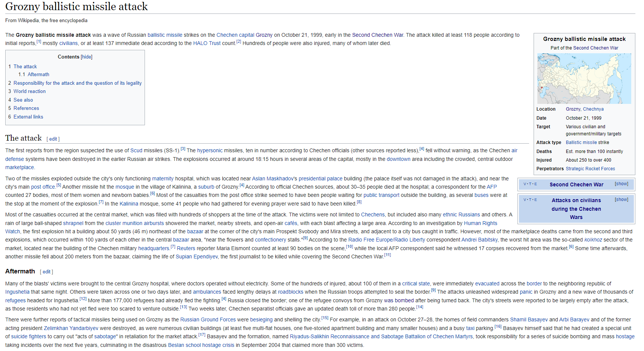The width and height of the screenshot is (644, 351).
Task: Show the Second Chechen War navbox
Action: (621, 184)
